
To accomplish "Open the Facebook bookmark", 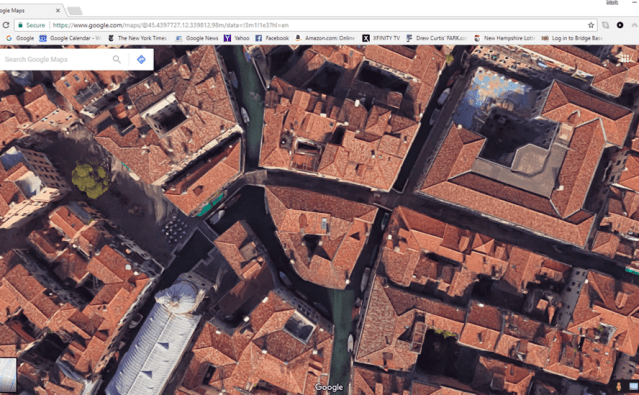I will [x=272, y=38].
